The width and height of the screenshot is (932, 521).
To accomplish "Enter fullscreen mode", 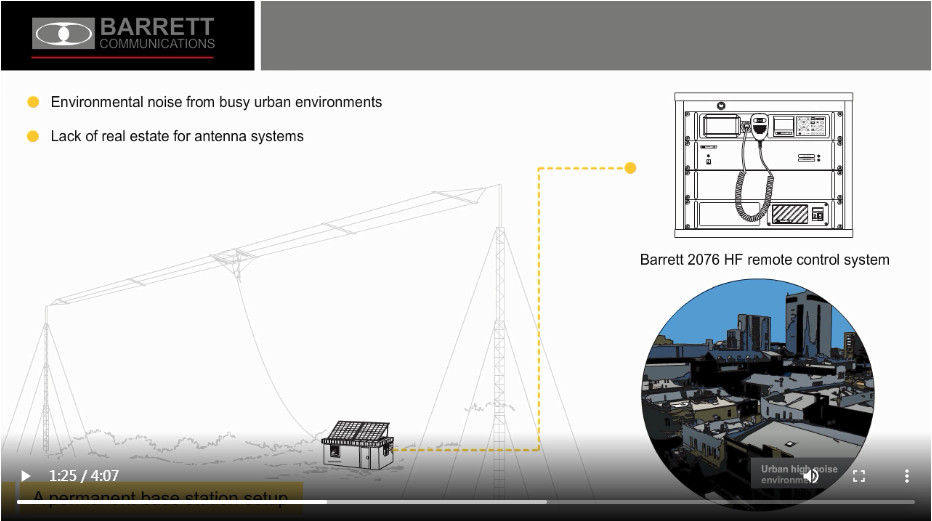I will click(859, 476).
